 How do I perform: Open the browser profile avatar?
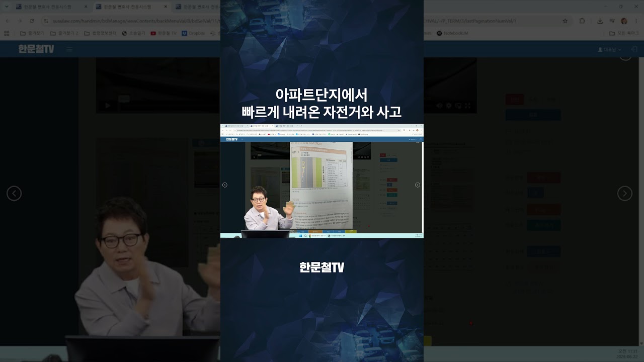coord(624,21)
